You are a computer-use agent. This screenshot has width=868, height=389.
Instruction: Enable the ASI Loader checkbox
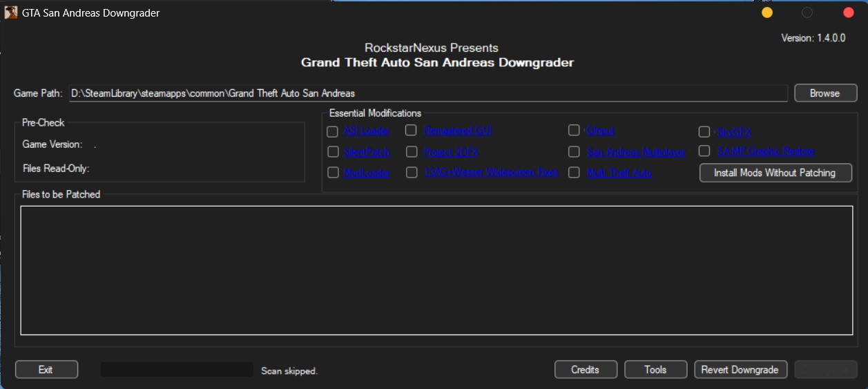point(333,131)
